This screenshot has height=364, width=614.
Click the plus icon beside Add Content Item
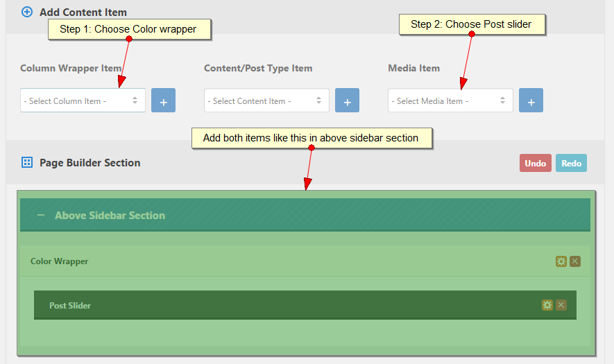coord(27,12)
